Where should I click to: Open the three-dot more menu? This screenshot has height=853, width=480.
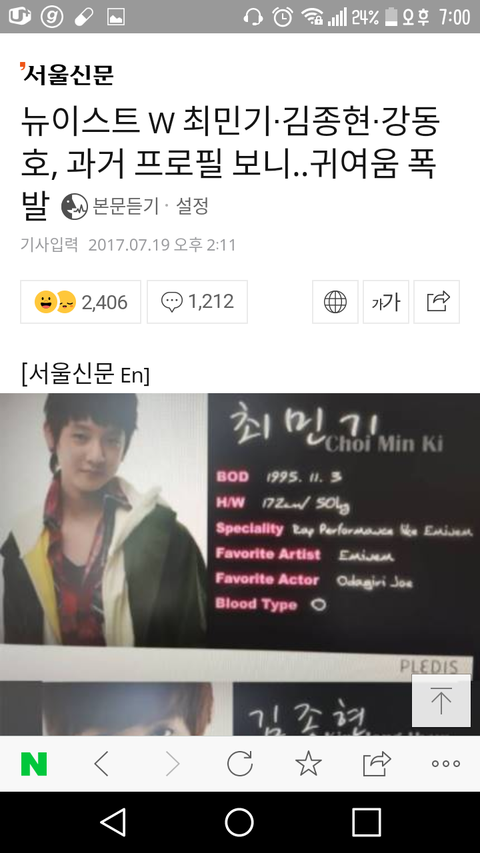click(x=446, y=764)
